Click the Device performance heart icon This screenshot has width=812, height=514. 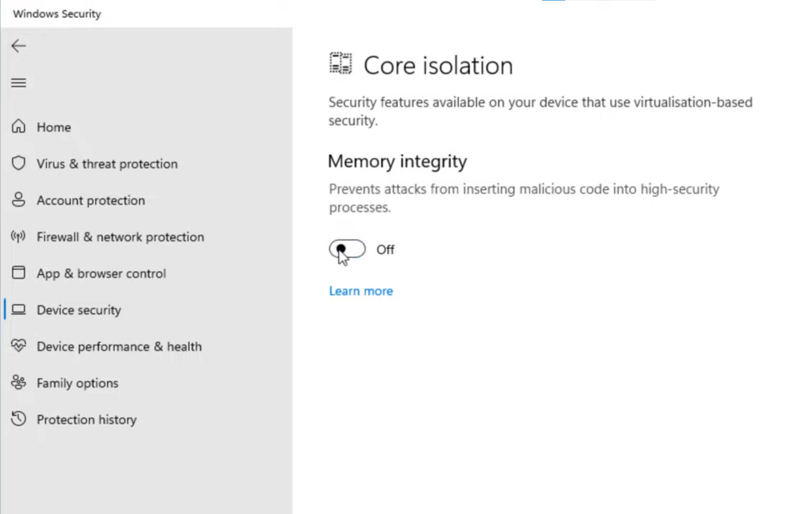tap(18, 346)
